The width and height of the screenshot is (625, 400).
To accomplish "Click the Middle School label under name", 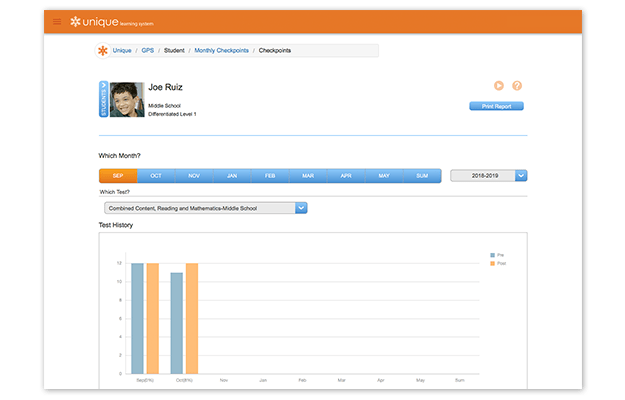I will click(164, 106).
